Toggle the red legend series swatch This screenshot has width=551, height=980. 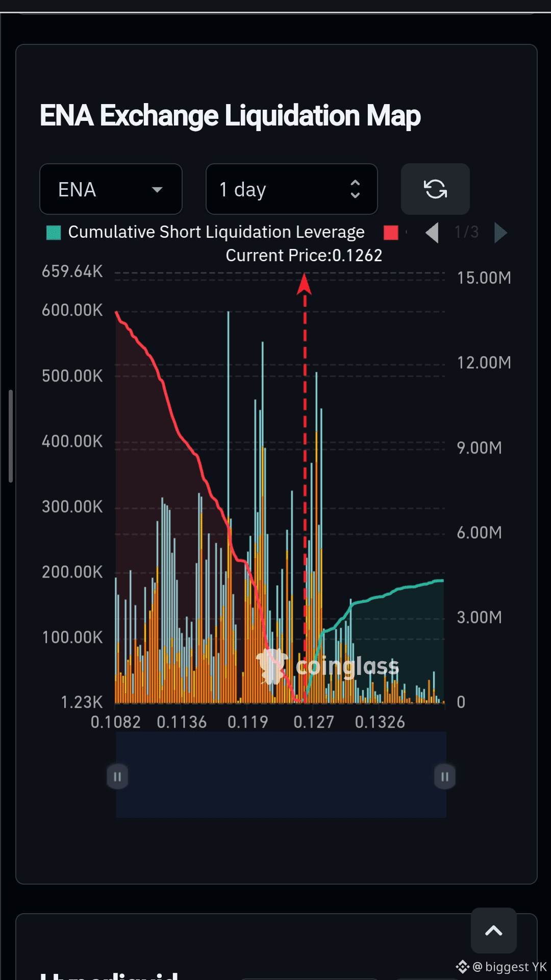pos(391,233)
